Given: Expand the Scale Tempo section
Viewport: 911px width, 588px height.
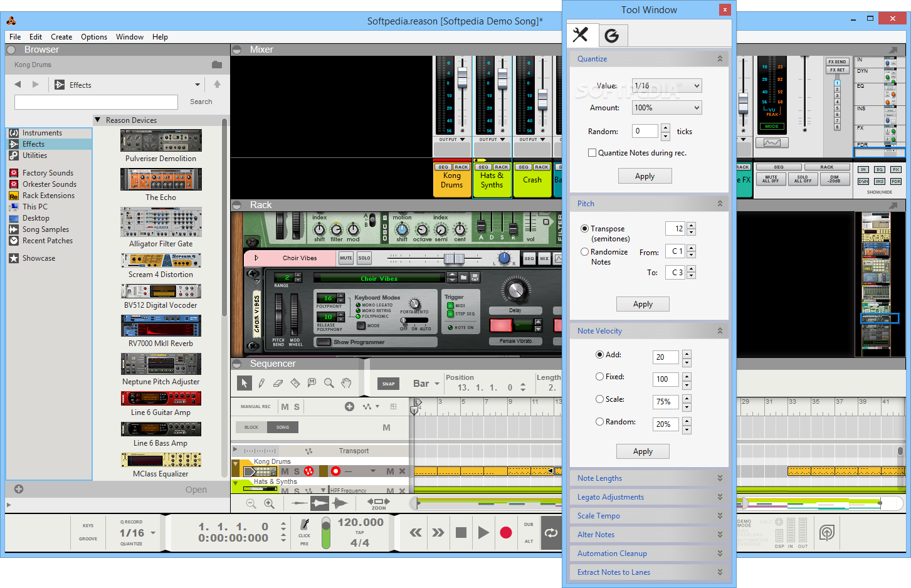Looking at the screenshot, I should tap(649, 516).
